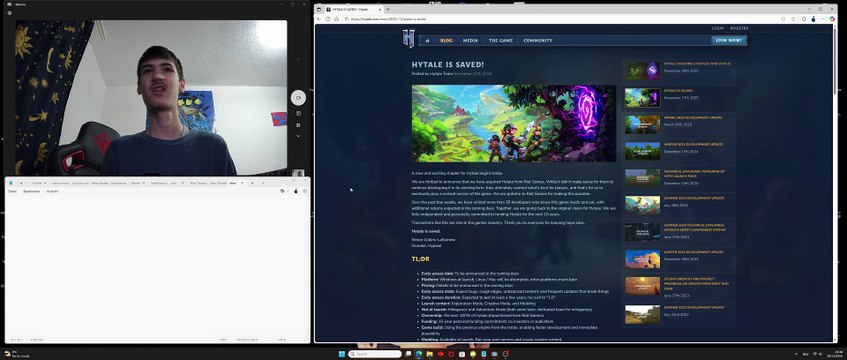Go back using browser back arrow
The image size is (847, 360).
tap(319, 19)
